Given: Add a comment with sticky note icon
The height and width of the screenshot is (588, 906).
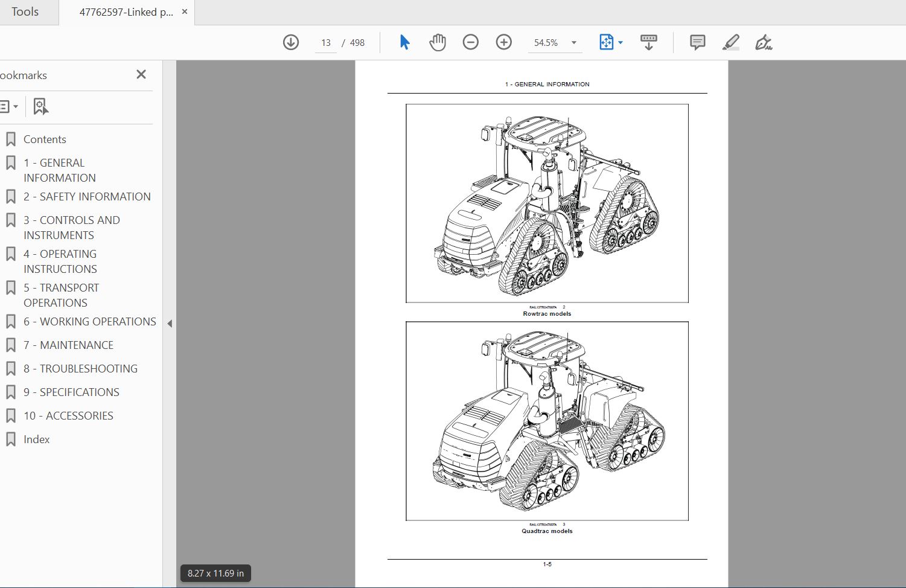Looking at the screenshot, I should (x=698, y=42).
